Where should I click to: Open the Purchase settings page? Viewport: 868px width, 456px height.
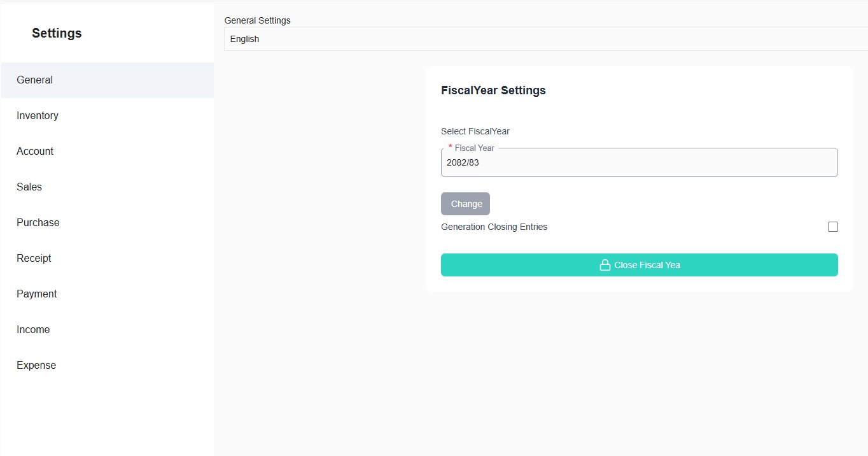38,223
